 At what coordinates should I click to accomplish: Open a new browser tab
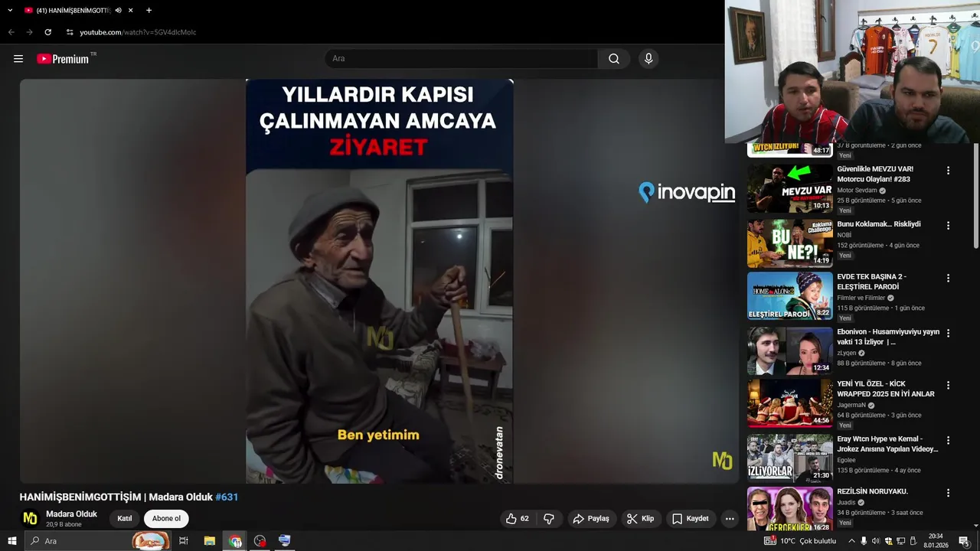pos(149,11)
